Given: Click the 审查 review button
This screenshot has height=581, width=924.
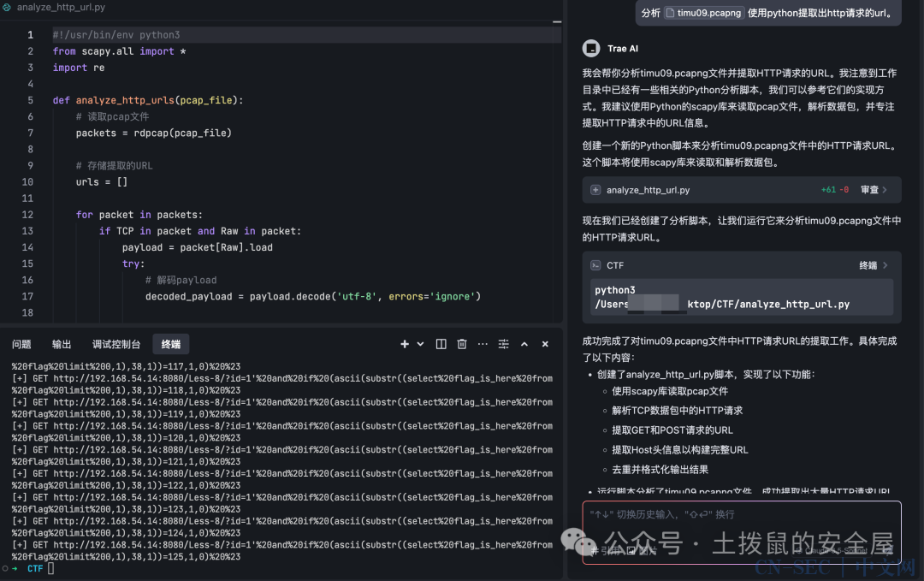Looking at the screenshot, I should coord(874,190).
